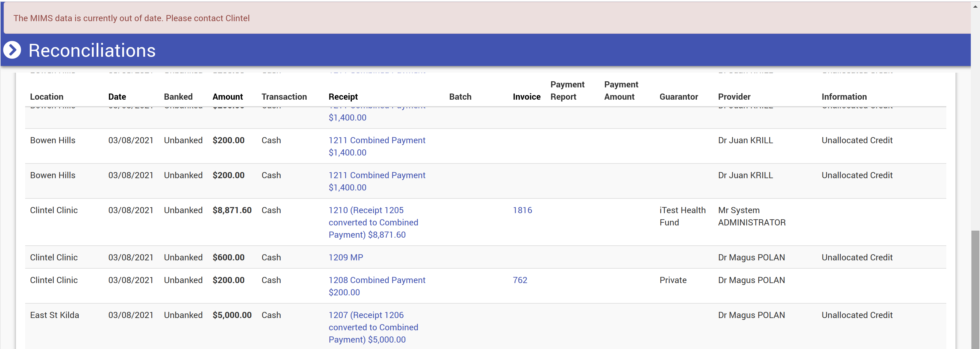The height and width of the screenshot is (349, 980).
Task: Open invoice 1816 link
Action: coord(522,210)
